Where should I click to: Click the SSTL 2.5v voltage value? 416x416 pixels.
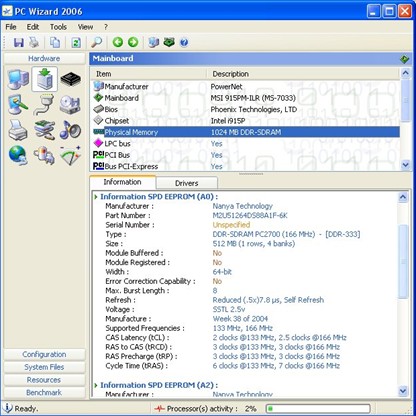[x=229, y=309]
